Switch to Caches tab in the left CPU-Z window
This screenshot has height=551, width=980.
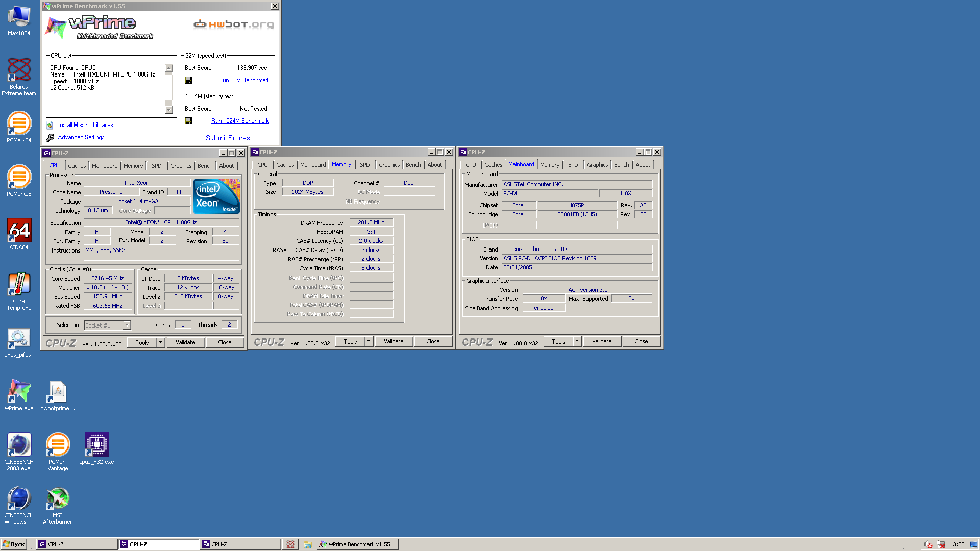(x=77, y=166)
